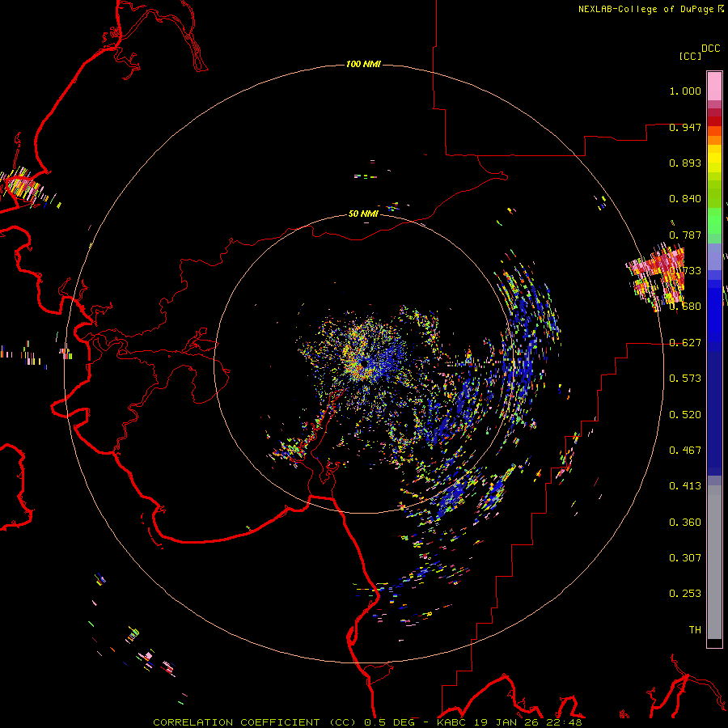Click the 0.627 scale value
This screenshot has width=728, height=728.
coord(685,343)
